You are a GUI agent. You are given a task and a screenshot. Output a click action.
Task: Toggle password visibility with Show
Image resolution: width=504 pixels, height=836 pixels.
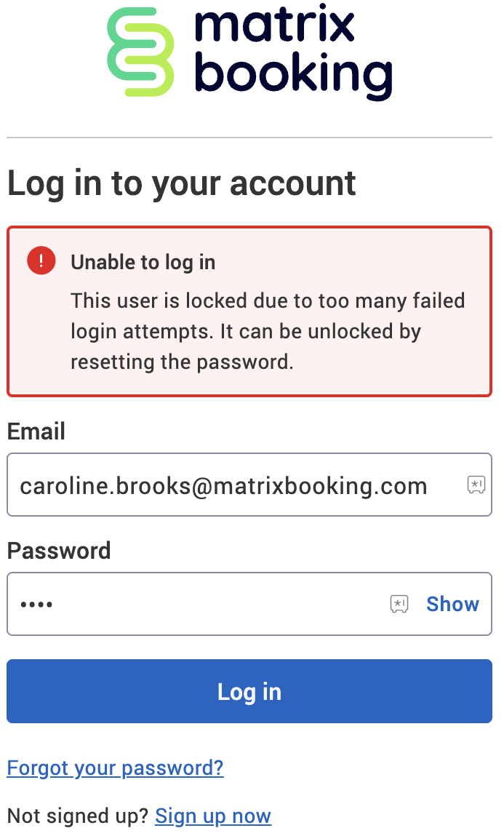tap(452, 603)
